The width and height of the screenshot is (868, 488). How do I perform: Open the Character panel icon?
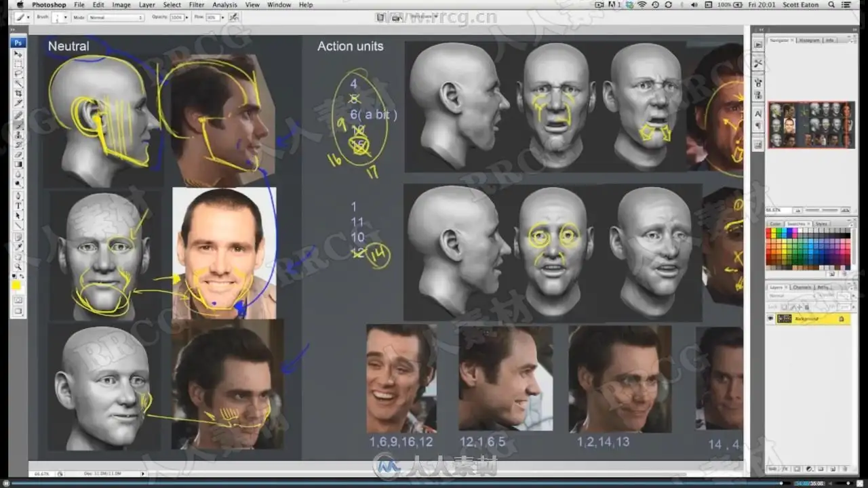pyautogui.click(x=758, y=114)
